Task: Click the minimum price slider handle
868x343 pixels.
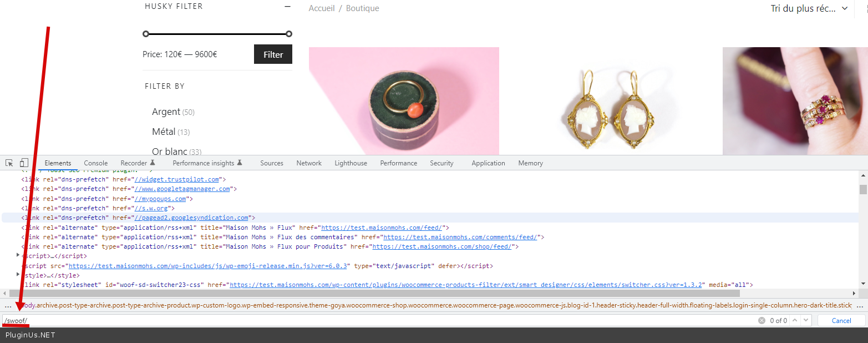Action: pos(146,34)
